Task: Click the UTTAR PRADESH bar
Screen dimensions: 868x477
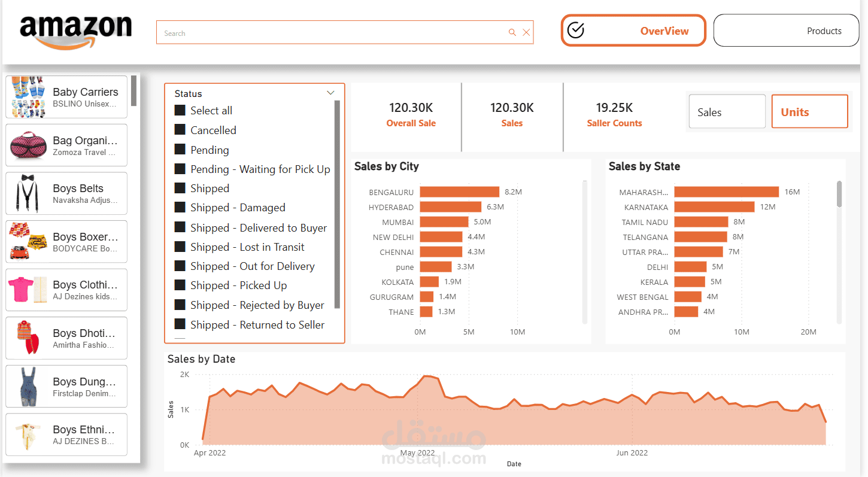Action: (699, 252)
